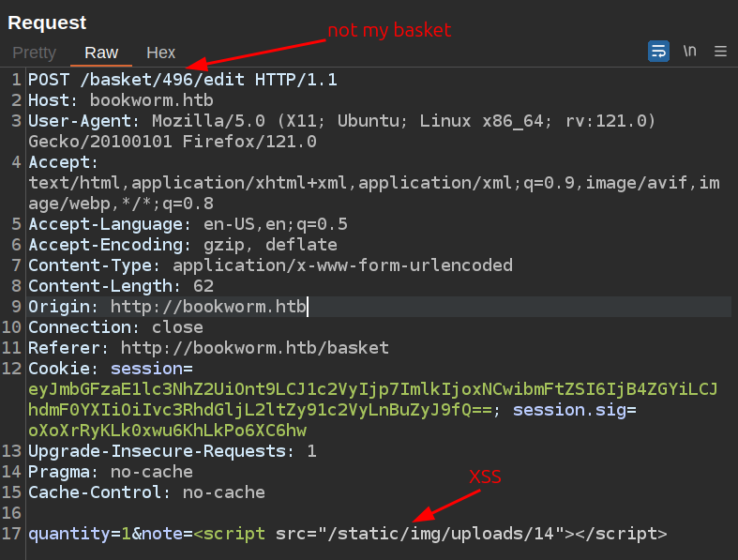The width and height of the screenshot is (738, 560).
Task: Click the Connection: close header
Action: tap(115, 327)
